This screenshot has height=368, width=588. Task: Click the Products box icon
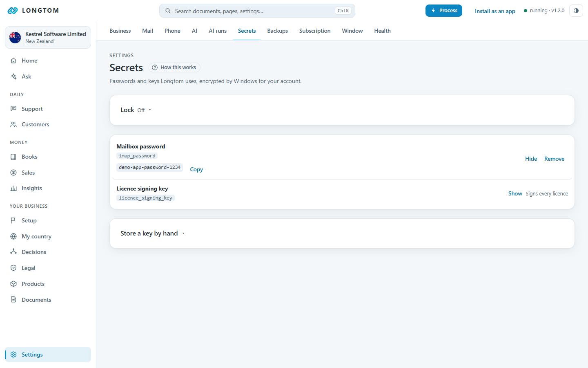pos(13,284)
